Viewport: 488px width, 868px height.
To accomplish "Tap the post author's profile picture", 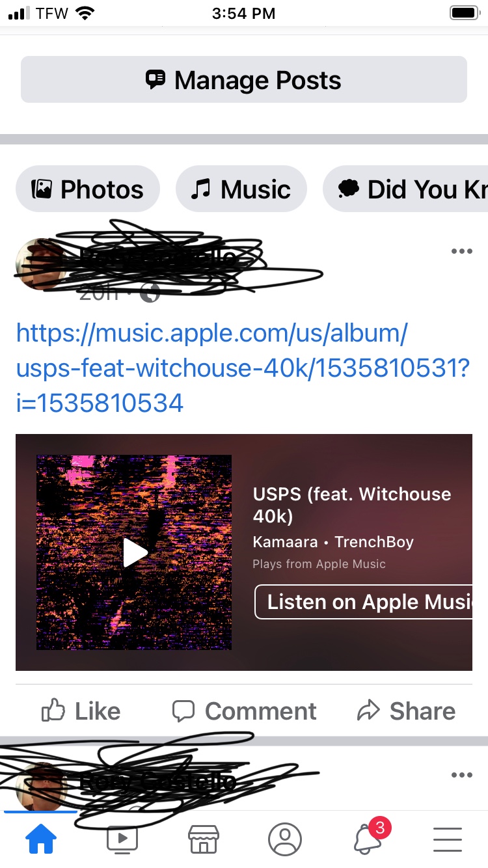I will click(40, 264).
